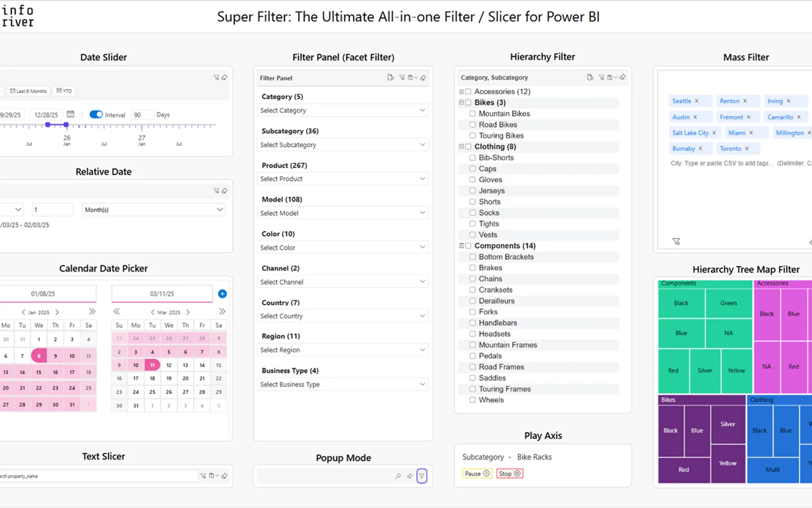This screenshot has height=508, width=812.
Task: Click the Mass Filter City tag input field
Action: (x=741, y=163)
